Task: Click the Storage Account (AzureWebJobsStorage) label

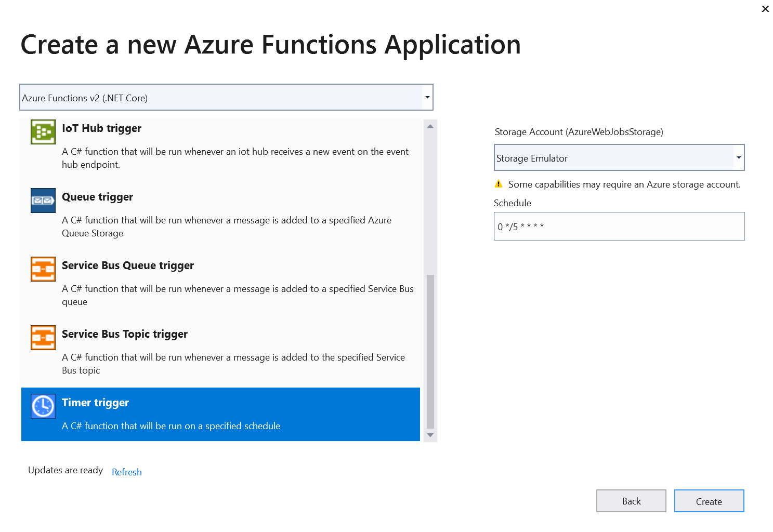Action: [x=579, y=132]
